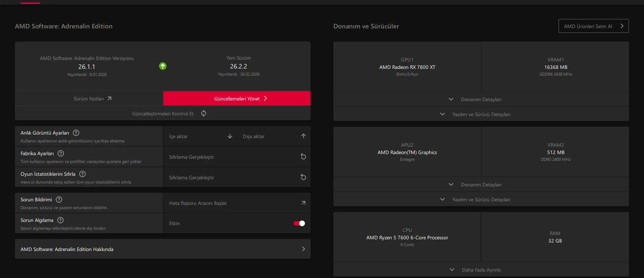This screenshot has width=644, height=278.
Task: Click the help icon beside Fabrika Ayarları
Action: point(61,153)
